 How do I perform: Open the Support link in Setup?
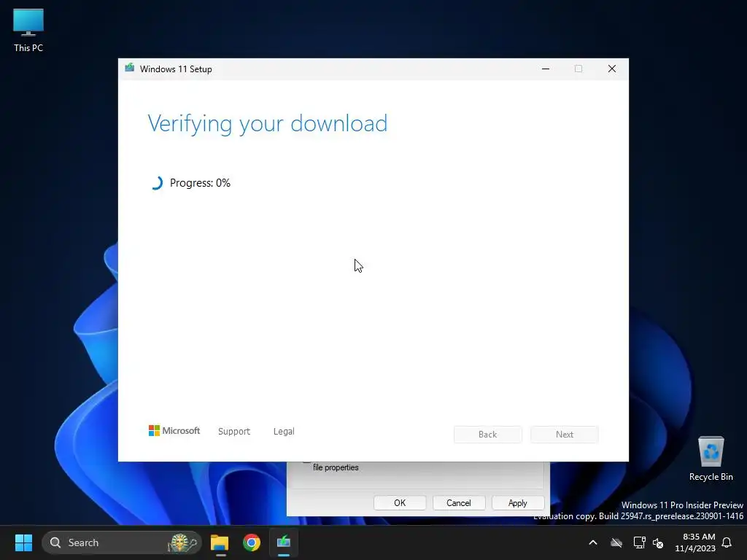[x=234, y=431]
